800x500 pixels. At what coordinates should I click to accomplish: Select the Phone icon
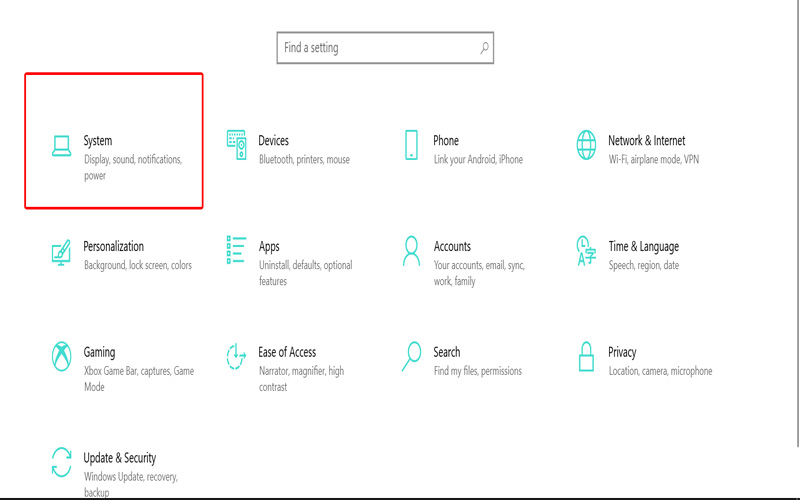tap(411, 145)
